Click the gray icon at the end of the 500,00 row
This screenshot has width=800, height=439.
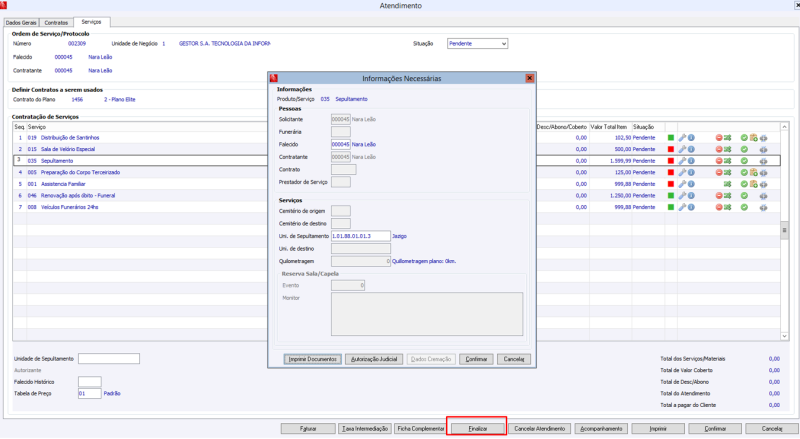coord(763,150)
